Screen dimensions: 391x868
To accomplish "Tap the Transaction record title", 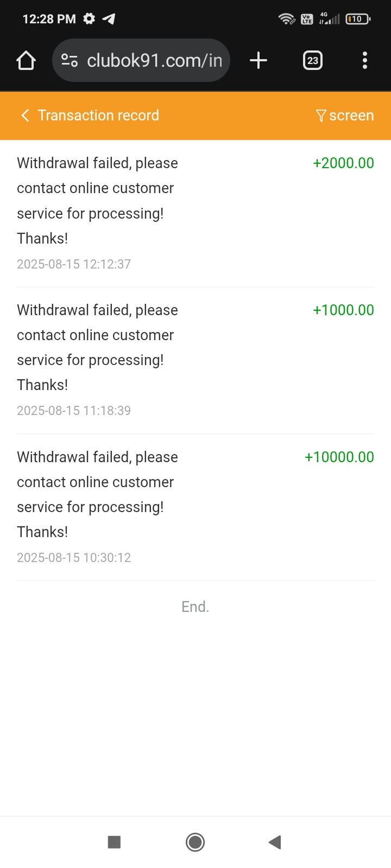I will 98,116.
